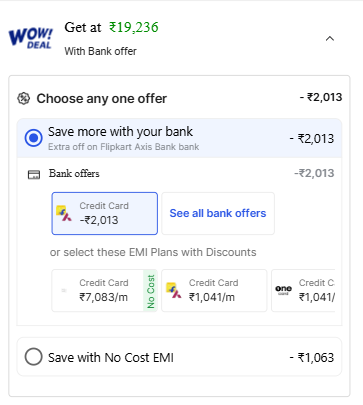This screenshot has width=363, height=405.
Task: Click the card icon next to Bank offers
Action: 34,174
